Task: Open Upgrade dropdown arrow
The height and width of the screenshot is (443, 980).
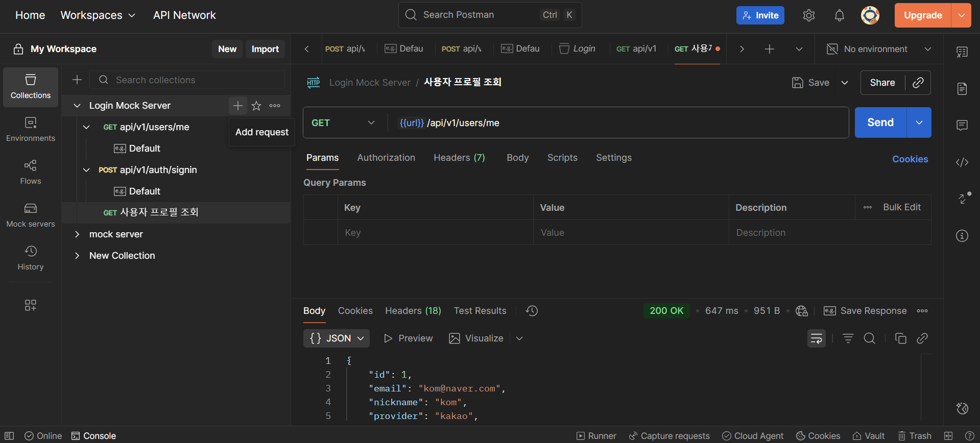Action: [x=961, y=15]
